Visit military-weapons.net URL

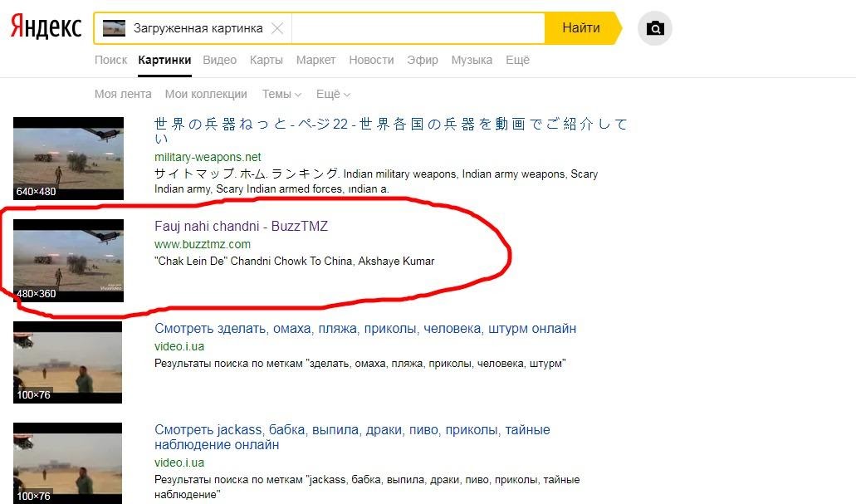(x=208, y=157)
